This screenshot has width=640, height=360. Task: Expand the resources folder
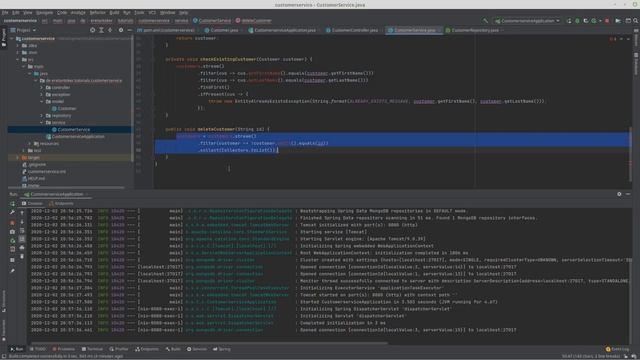29,144
